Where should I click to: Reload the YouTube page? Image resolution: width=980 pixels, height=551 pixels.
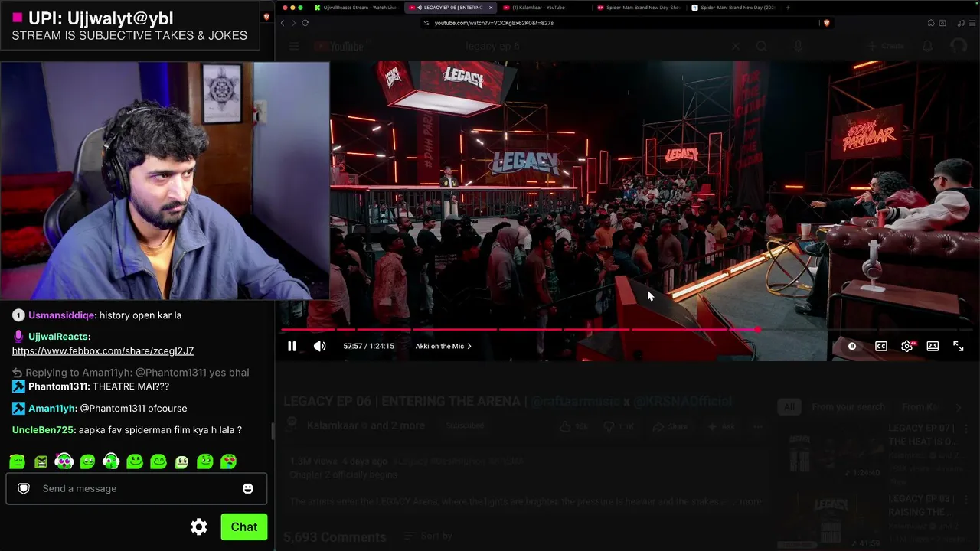point(305,23)
